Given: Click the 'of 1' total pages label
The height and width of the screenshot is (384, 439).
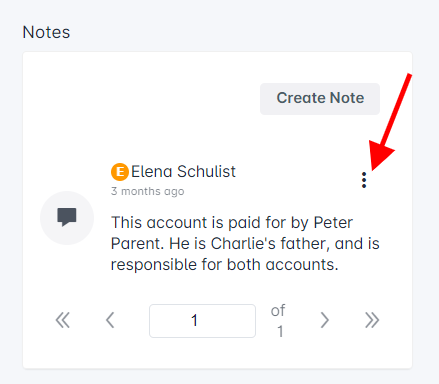Looking at the screenshot, I should coord(278,321).
